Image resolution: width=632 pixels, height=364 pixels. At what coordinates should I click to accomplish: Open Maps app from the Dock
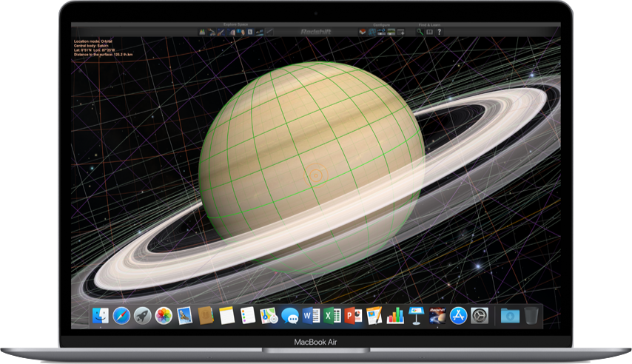coord(269,316)
